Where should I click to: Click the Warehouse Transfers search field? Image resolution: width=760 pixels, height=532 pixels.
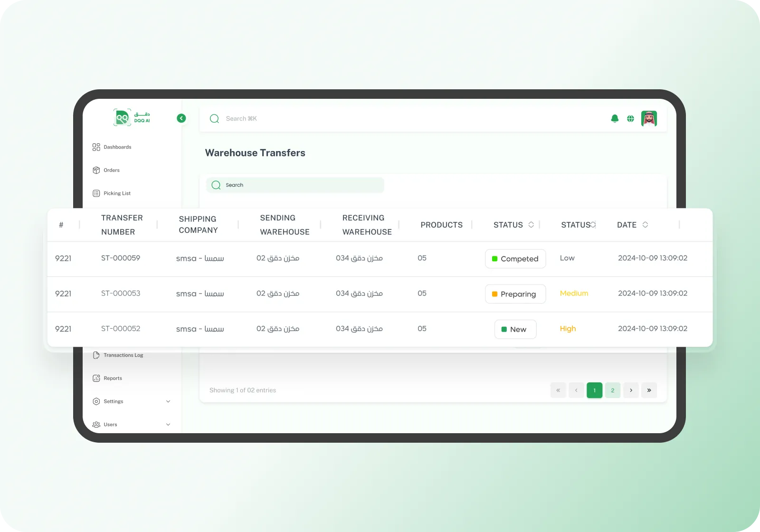point(295,185)
